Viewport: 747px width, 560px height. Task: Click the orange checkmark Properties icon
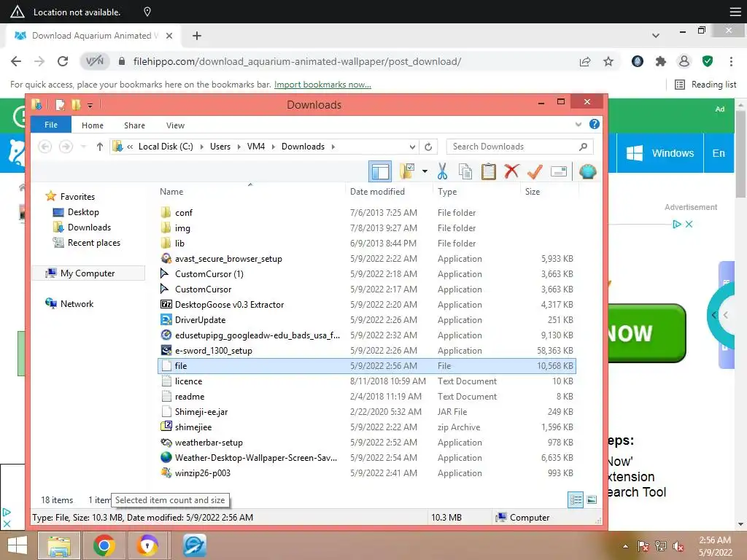tap(535, 171)
